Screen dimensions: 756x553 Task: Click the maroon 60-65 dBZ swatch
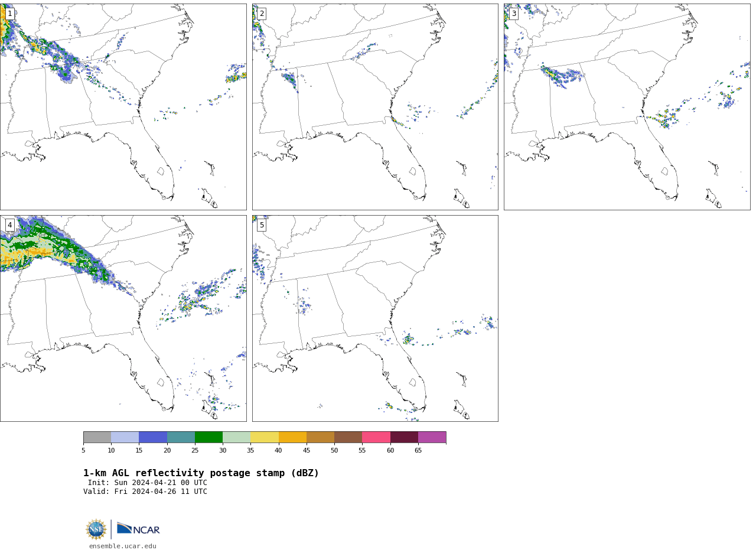[x=404, y=437]
